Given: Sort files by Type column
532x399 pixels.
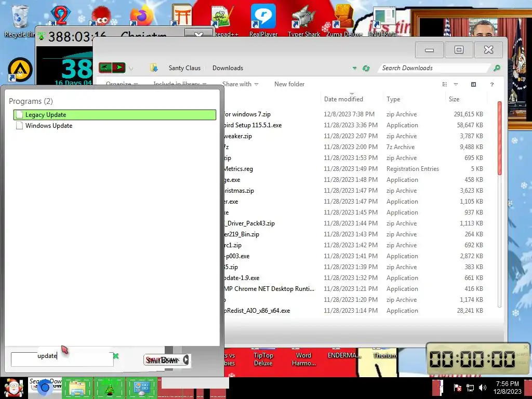Looking at the screenshot, I should 414,99.
